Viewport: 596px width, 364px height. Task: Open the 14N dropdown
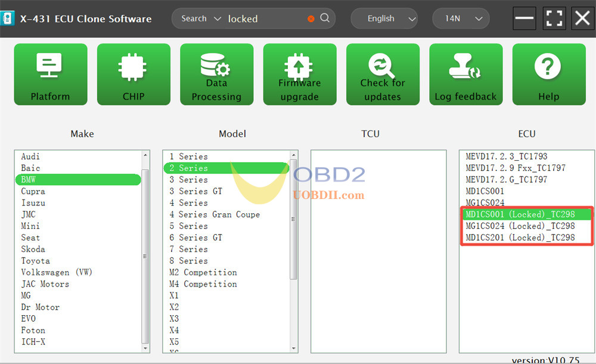461,18
